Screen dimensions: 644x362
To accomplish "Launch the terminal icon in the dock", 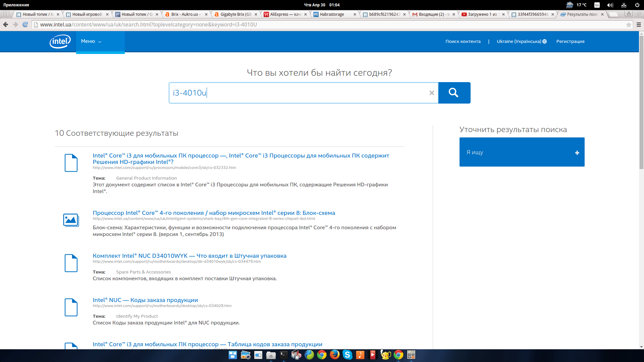I will coord(284,355).
